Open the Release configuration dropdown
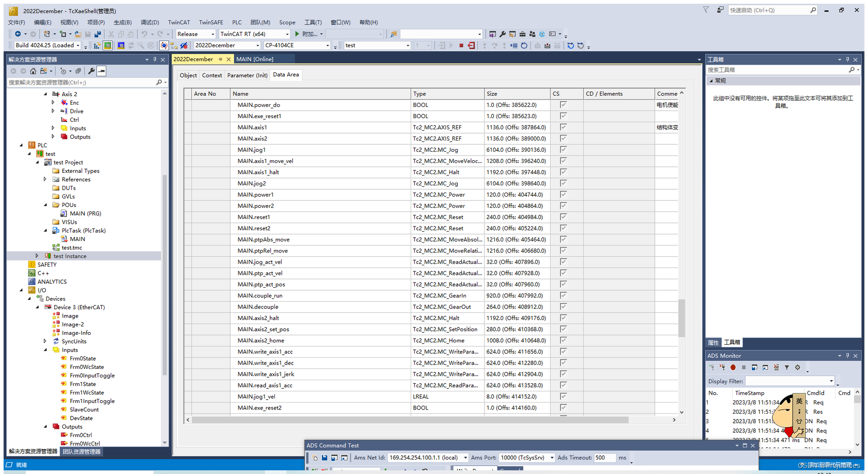This screenshot has height=474, width=868. 212,34
